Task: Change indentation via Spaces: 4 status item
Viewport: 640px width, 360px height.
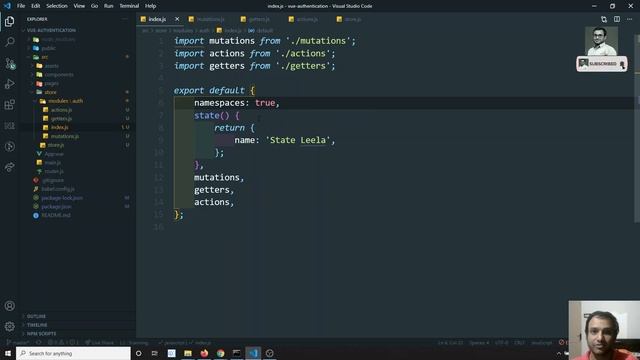Action: [479, 342]
